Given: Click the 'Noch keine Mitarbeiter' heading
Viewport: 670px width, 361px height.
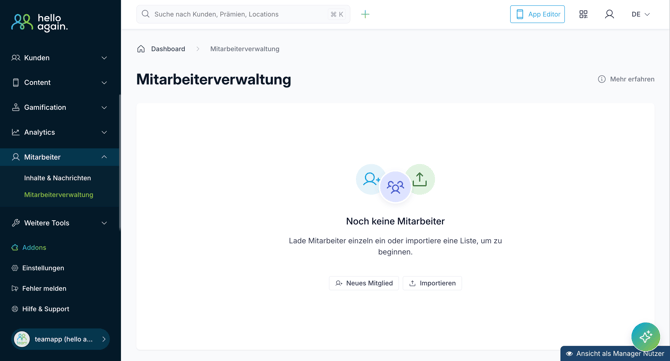Looking at the screenshot, I should tap(395, 221).
